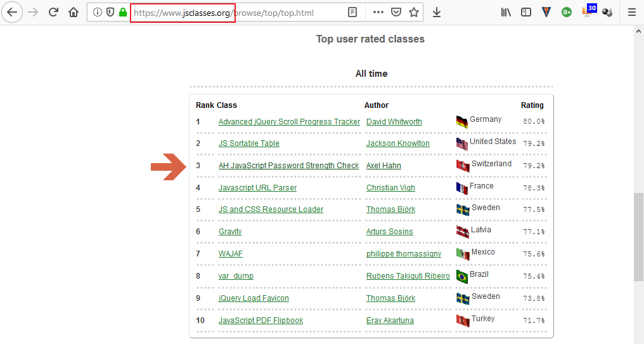644x344 pixels.
Task: View author philippe thomassigny
Action: click(x=404, y=254)
